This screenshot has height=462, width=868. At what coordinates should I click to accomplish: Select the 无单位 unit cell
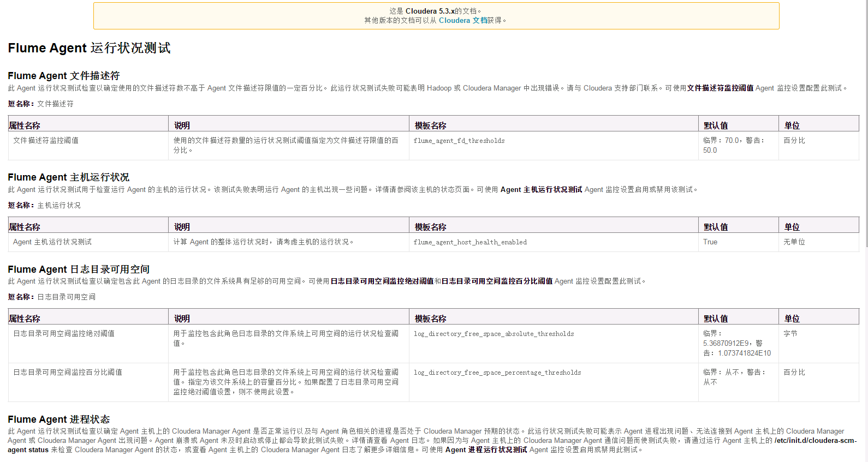818,242
